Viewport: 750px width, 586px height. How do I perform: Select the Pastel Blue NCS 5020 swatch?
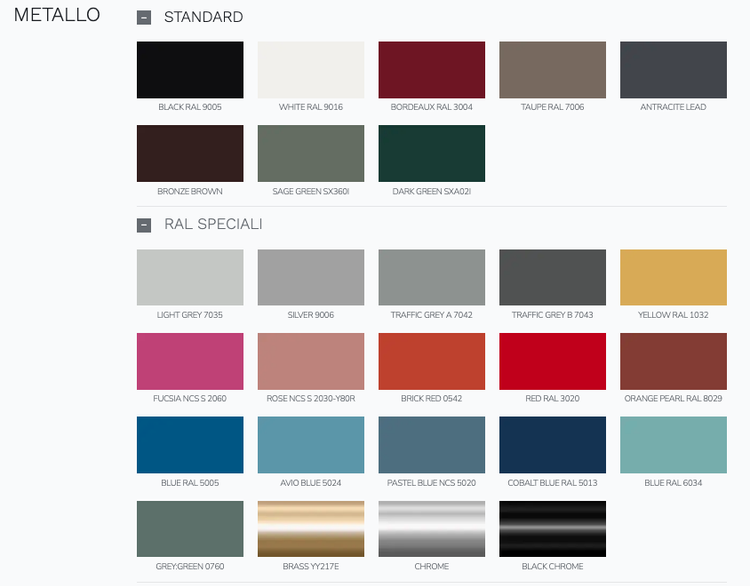(x=431, y=445)
